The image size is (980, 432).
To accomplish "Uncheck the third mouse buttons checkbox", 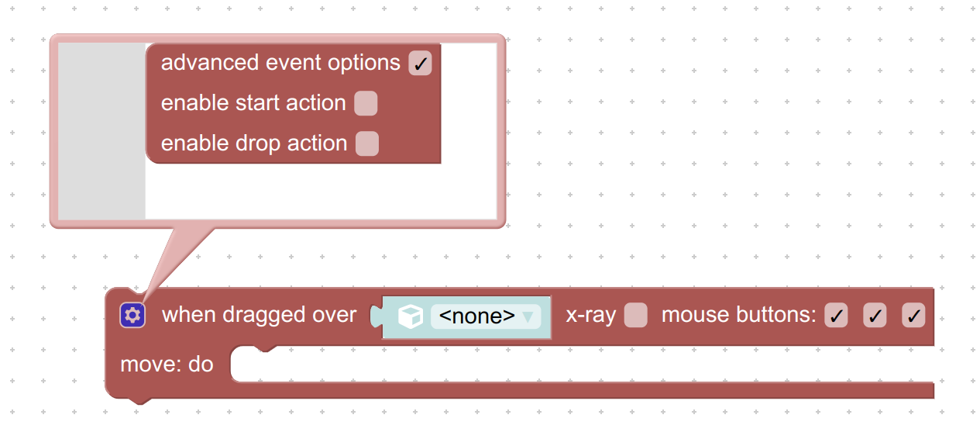I will point(913,316).
